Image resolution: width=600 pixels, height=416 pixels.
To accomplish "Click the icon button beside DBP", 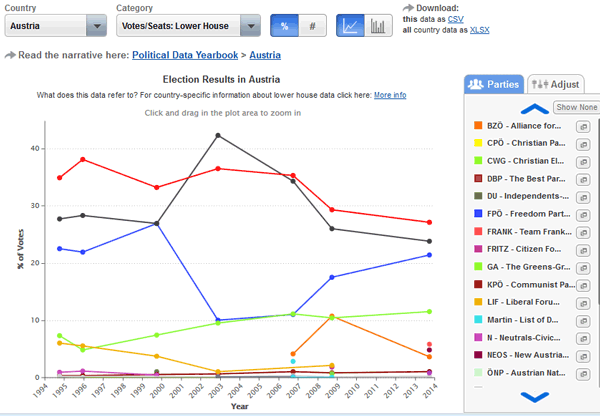I will pyautogui.click(x=583, y=179).
